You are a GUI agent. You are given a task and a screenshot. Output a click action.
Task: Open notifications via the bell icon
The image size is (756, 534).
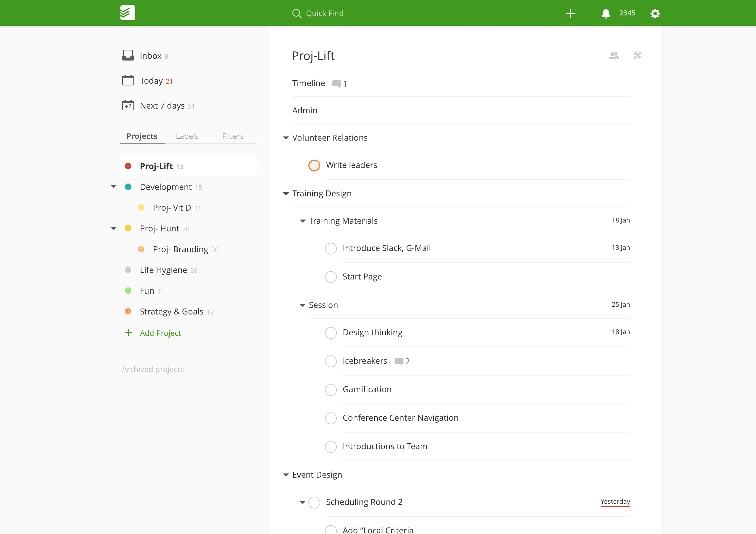click(605, 13)
